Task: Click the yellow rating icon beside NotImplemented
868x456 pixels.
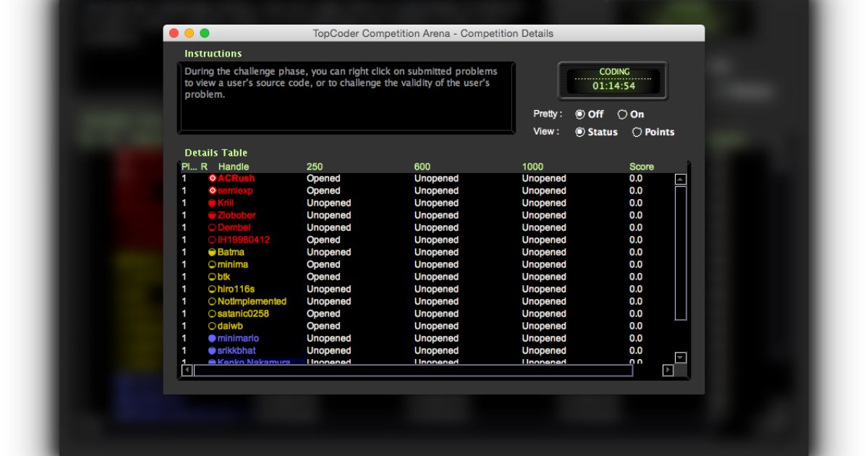Action: point(212,301)
